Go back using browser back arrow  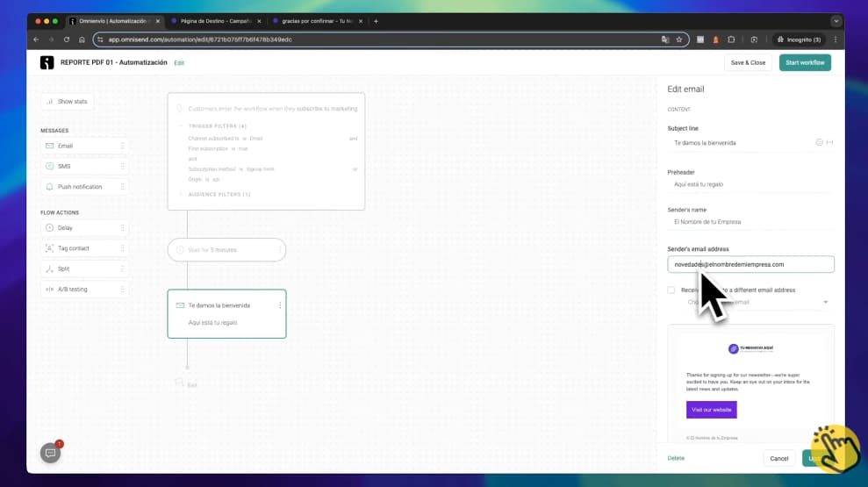click(36, 39)
